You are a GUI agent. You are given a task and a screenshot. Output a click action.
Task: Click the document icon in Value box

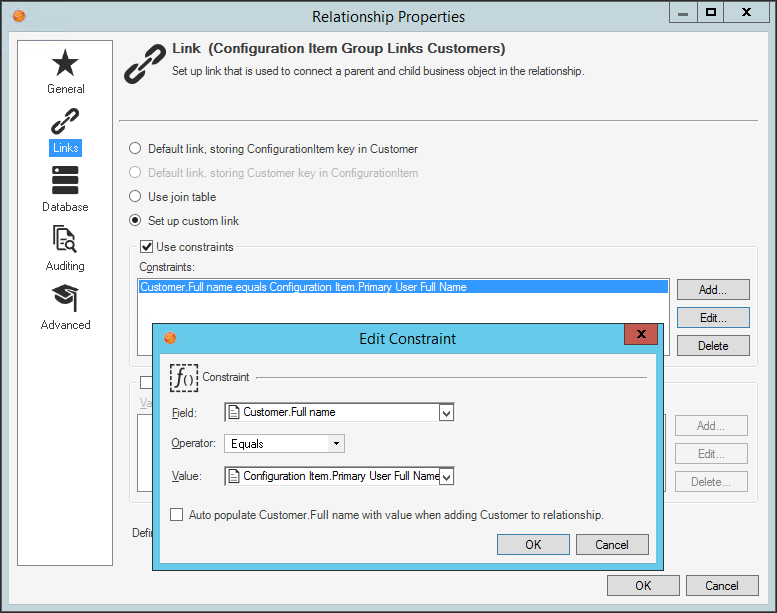click(234, 476)
